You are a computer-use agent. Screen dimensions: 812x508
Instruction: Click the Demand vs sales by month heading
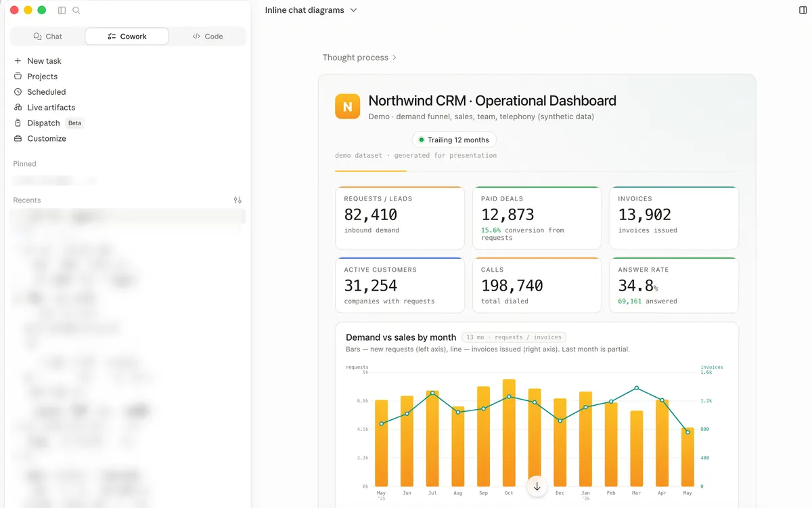pyautogui.click(x=401, y=337)
